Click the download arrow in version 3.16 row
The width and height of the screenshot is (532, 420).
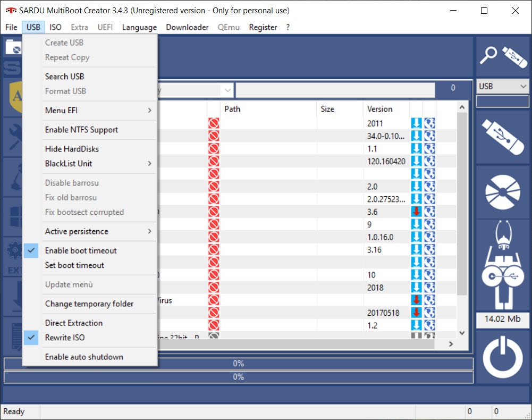point(416,249)
